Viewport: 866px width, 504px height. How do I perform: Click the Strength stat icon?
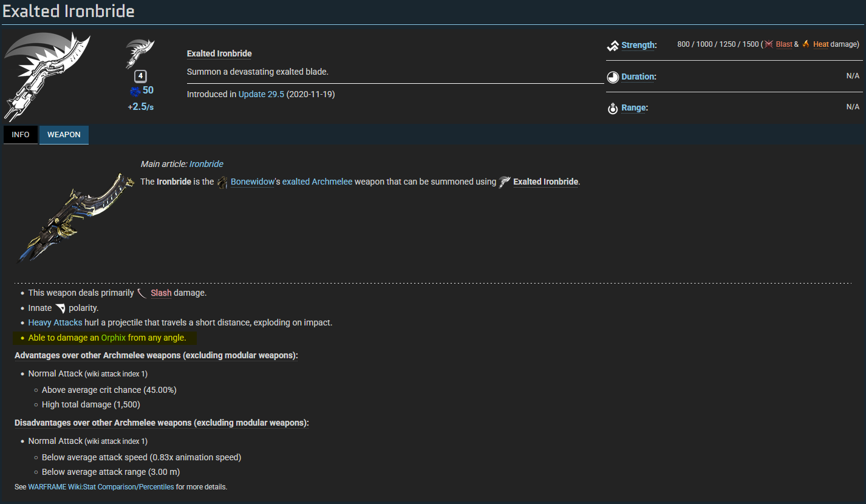612,46
